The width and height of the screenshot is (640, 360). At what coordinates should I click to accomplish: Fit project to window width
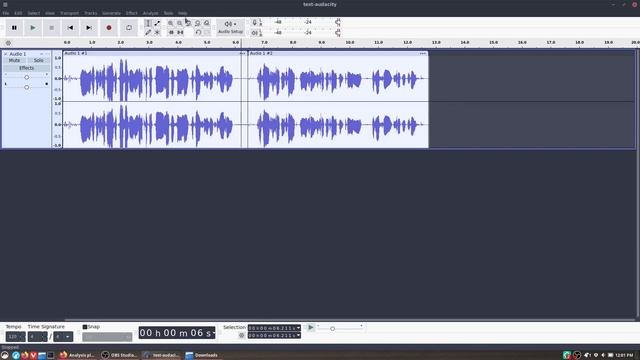(198, 23)
